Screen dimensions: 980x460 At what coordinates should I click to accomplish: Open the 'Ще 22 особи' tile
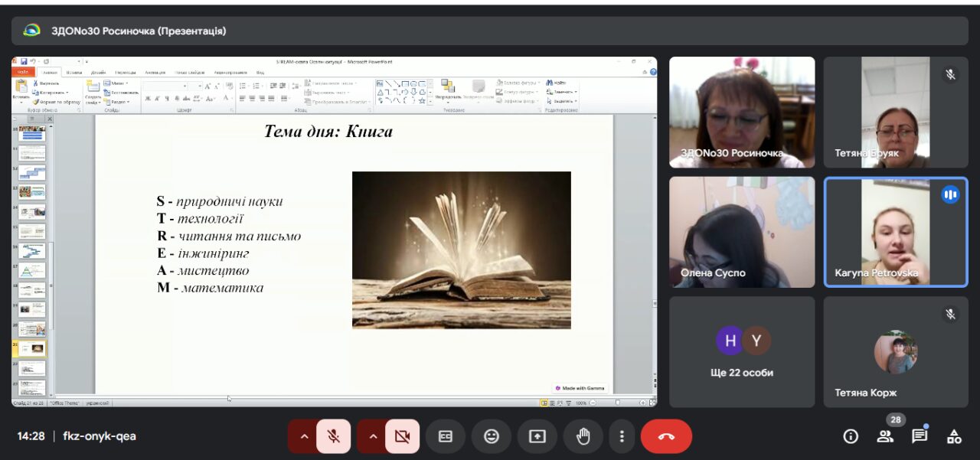[x=742, y=352]
